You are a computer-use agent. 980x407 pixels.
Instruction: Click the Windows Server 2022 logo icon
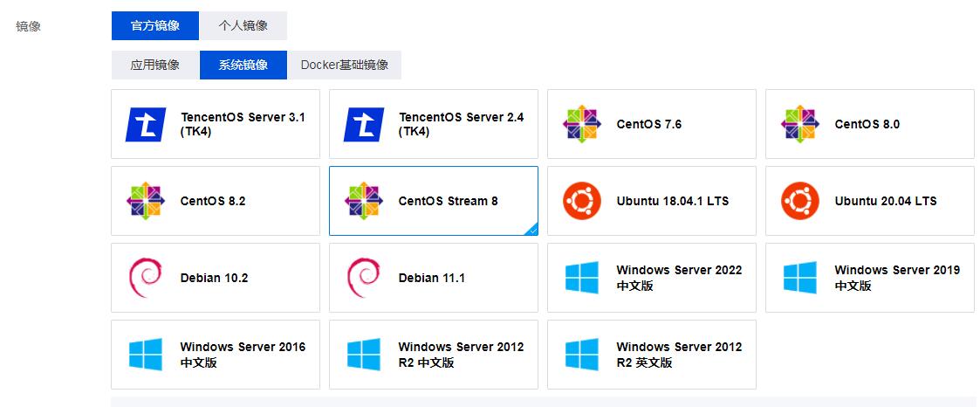[x=582, y=278]
